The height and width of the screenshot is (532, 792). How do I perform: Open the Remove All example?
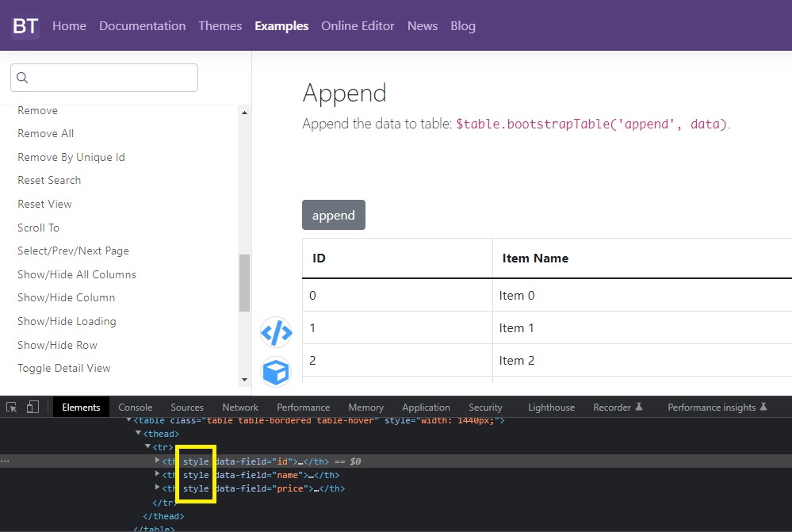[45, 133]
